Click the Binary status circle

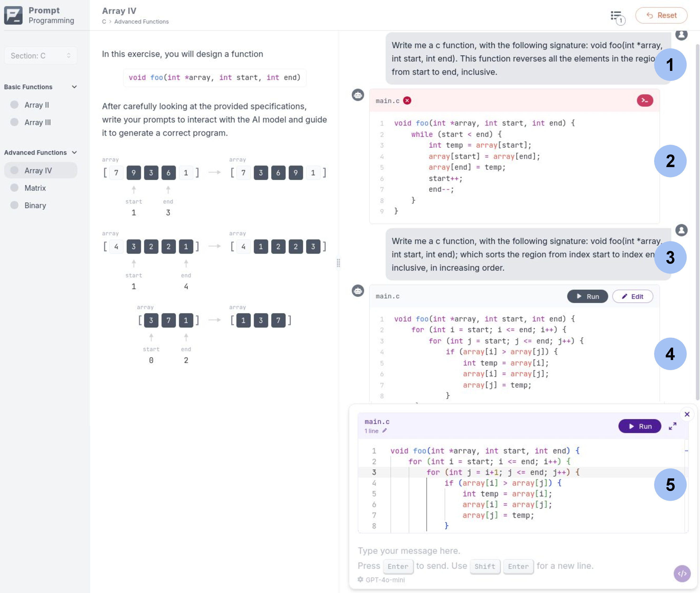[x=14, y=205]
